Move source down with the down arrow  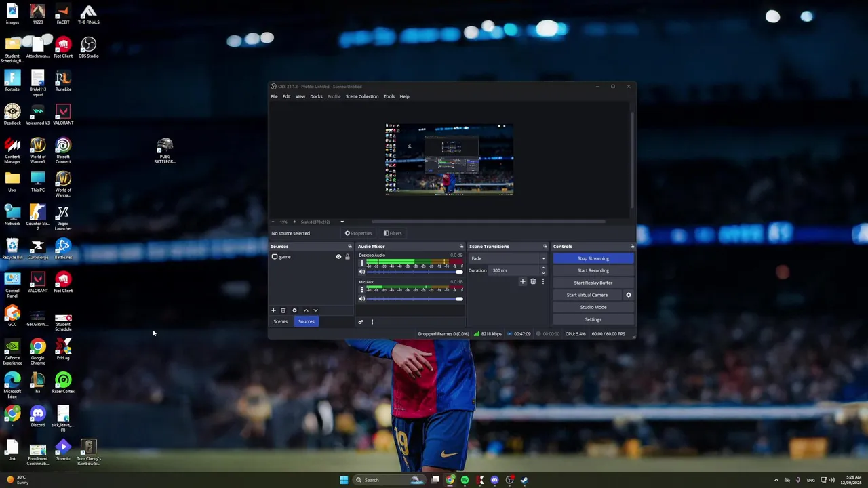[315, 310]
